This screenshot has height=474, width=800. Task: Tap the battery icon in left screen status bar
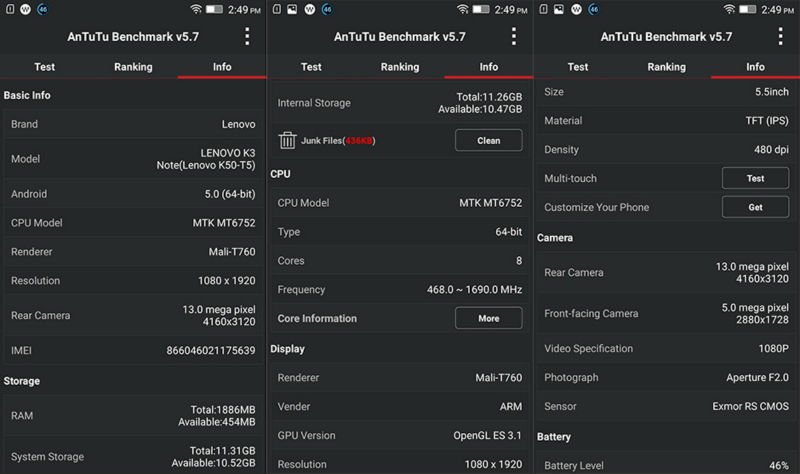[214, 9]
